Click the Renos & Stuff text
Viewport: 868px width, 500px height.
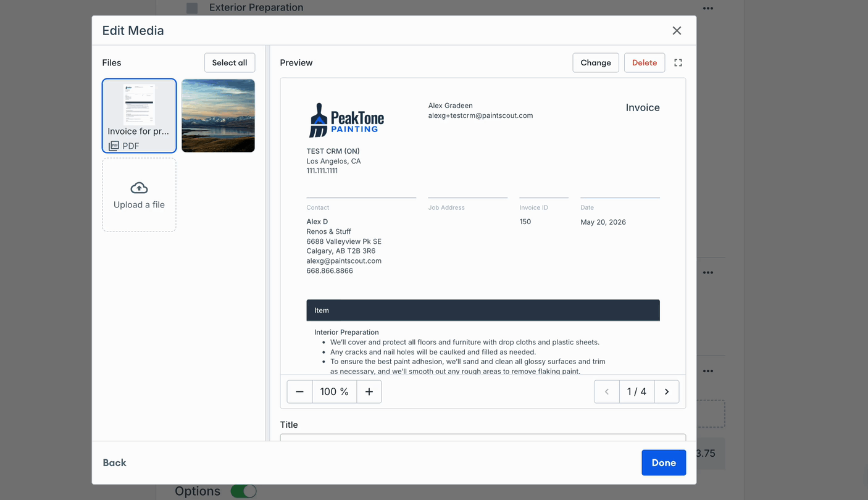[x=328, y=231]
